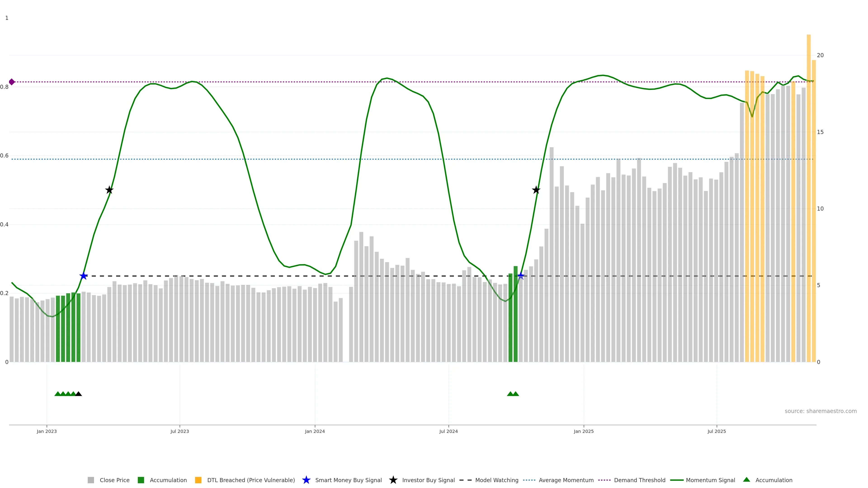Image resolution: width=868 pixels, height=488 pixels.
Task: Click the green triangle icon in legend
Action: click(x=747, y=480)
